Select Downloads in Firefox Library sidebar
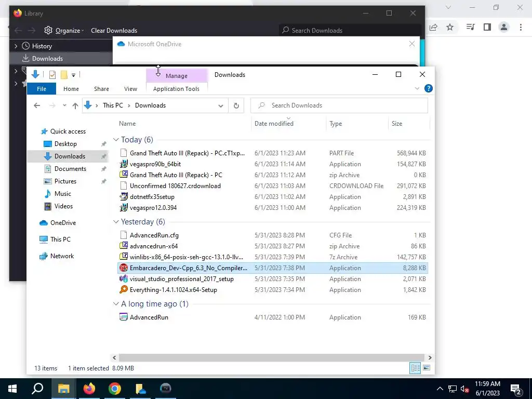532x399 pixels. 47,59
